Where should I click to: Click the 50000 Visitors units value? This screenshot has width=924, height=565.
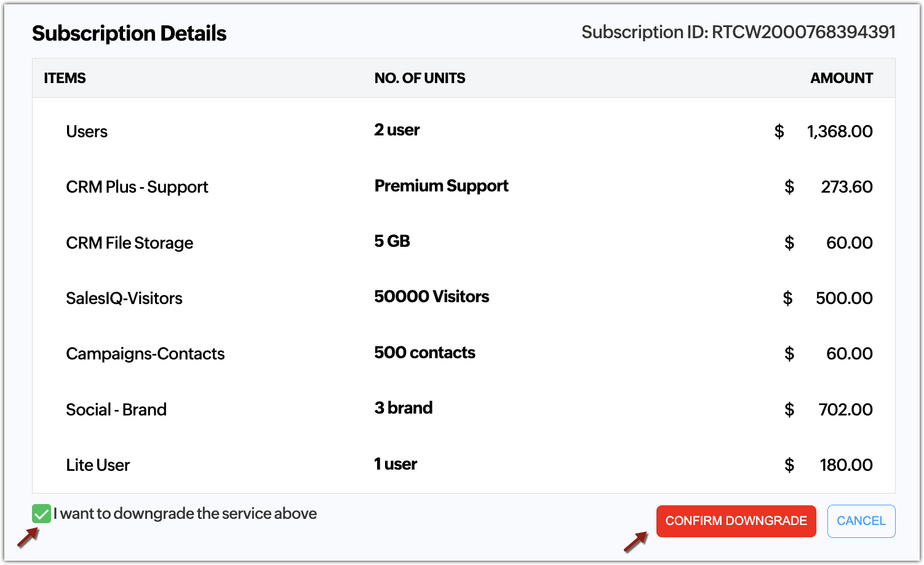tap(431, 297)
